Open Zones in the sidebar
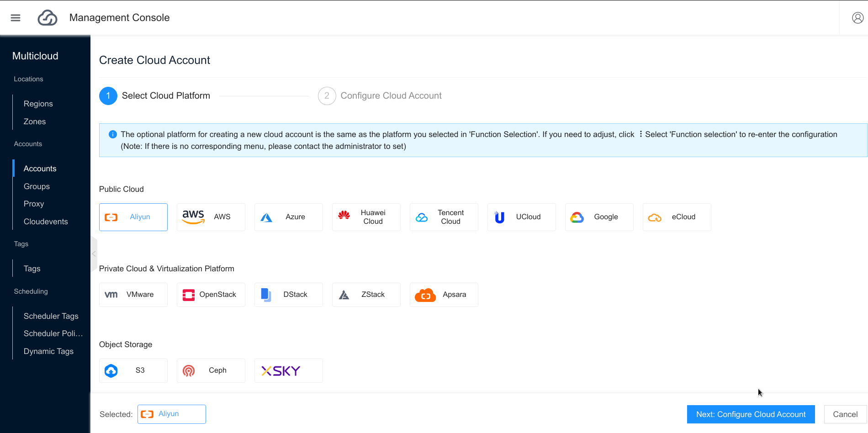This screenshot has height=433, width=868. click(x=35, y=121)
